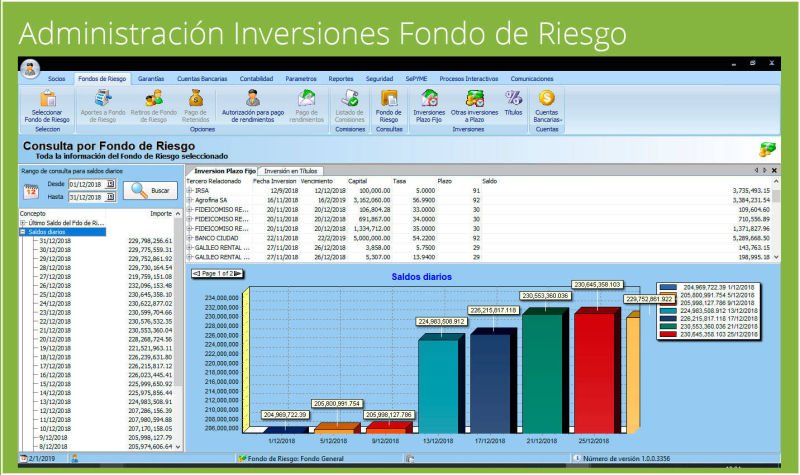Select the Inversion Plazo Fijo tab
The image size is (800, 475).
pos(225,171)
